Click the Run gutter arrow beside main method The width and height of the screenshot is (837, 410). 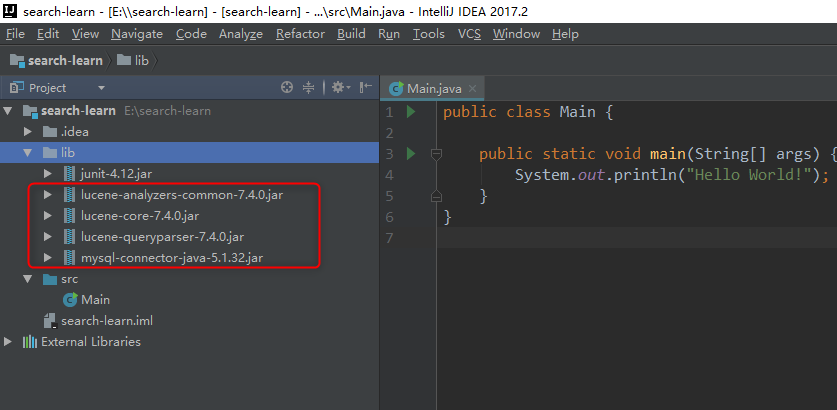(410, 154)
